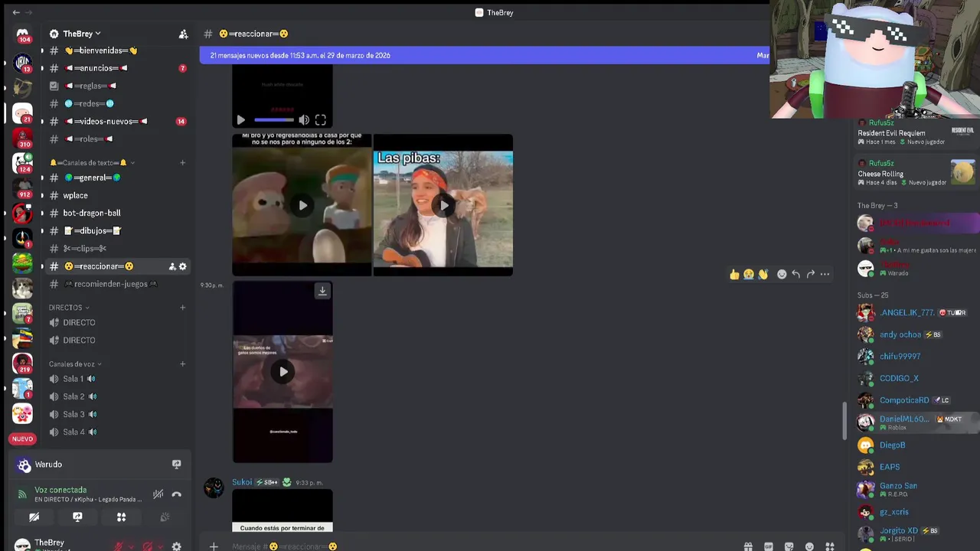Expand threads arrow beside bienvenidas channel
The width and height of the screenshot is (980, 551).
[x=42, y=51]
